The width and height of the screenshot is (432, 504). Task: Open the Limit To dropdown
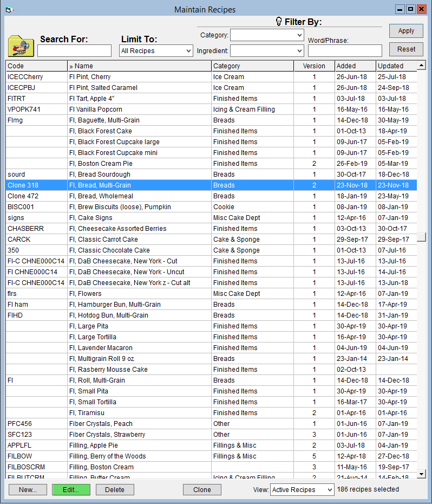click(x=156, y=51)
